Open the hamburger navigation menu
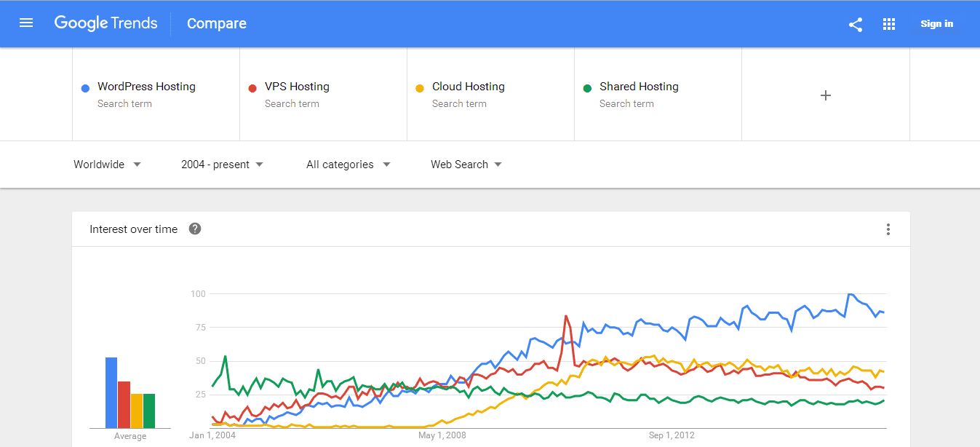Image resolution: width=980 pixels, height=447 pixels. coord(26,23)
